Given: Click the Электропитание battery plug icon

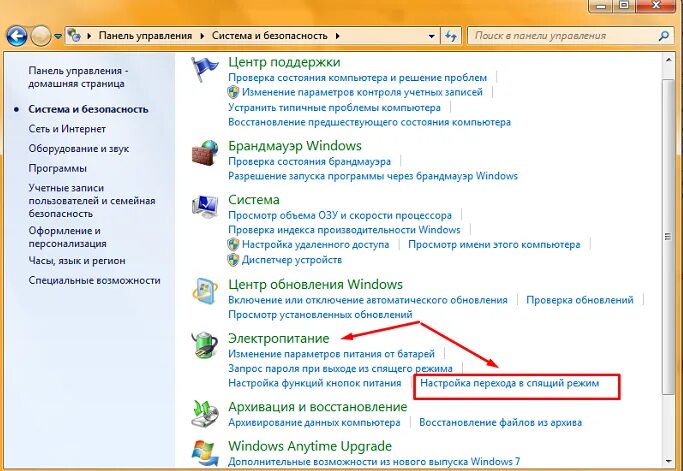Looking at the screenshot, I should [205, 345].
